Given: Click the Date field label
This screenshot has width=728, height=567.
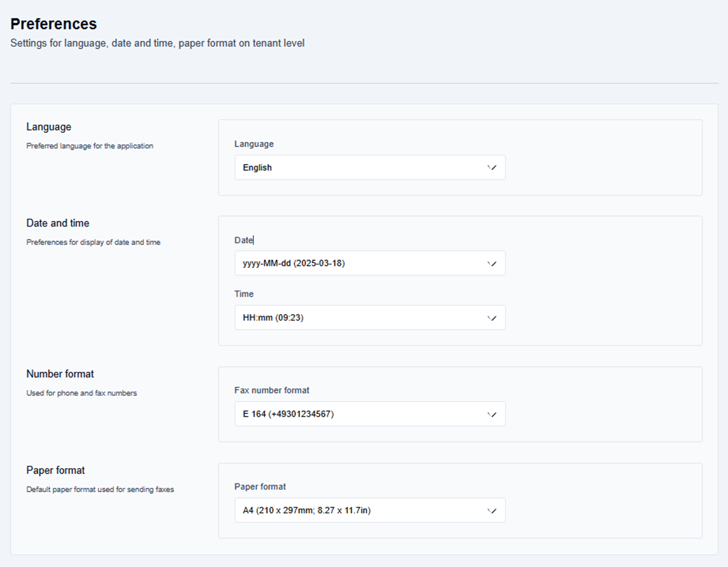Looking at the screenshot, I should click(x=244, y=240).
